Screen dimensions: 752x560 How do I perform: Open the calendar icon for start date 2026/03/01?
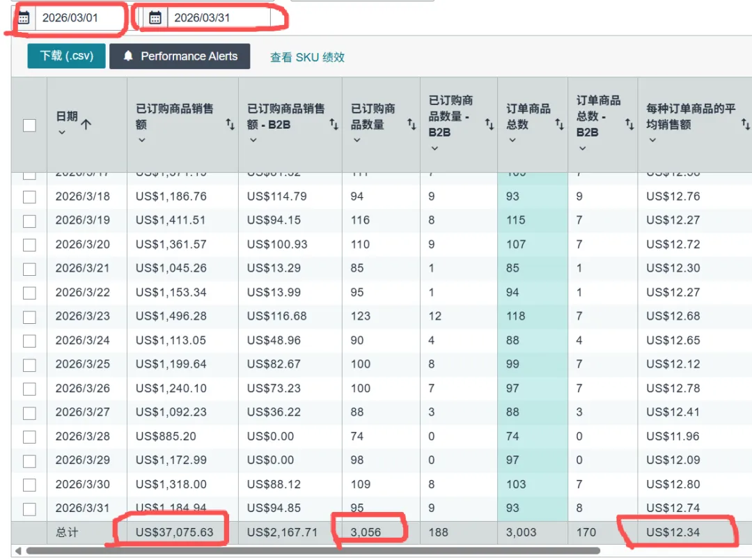tap(24, 18)
